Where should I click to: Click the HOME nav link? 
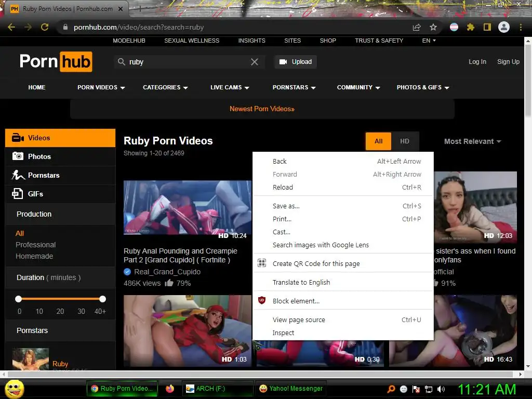pyautogui.click(x=37, y=87)
